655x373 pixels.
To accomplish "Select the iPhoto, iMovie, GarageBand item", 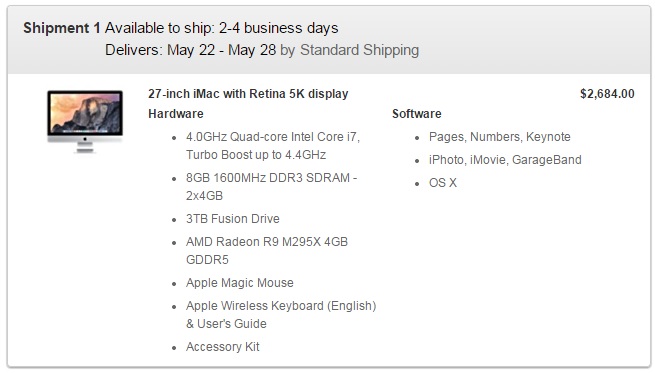I will point(505,160).
